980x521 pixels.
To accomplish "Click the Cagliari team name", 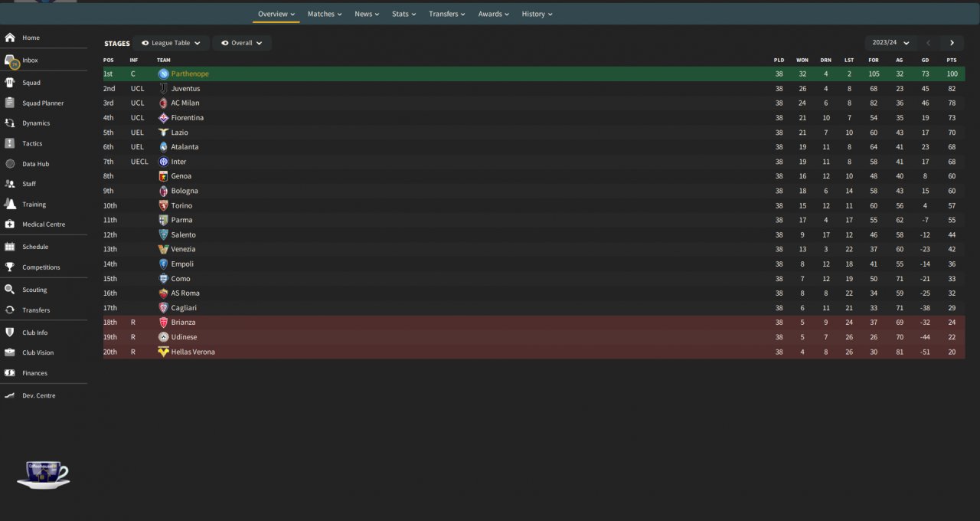I will coord(184,308).
